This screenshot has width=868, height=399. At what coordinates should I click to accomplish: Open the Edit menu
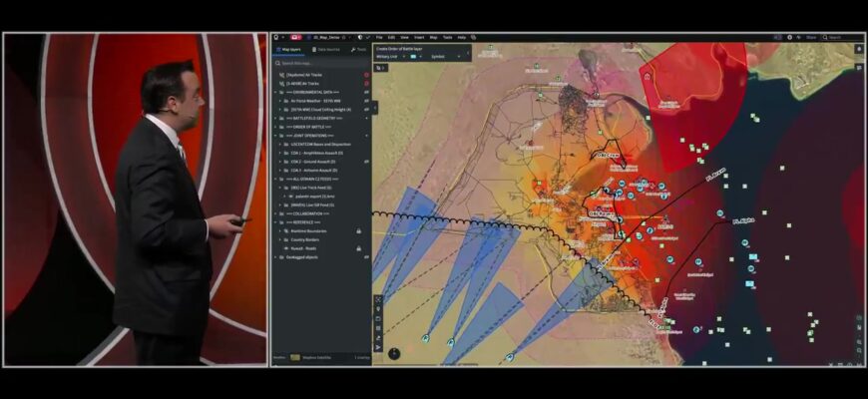pos(391,37)
